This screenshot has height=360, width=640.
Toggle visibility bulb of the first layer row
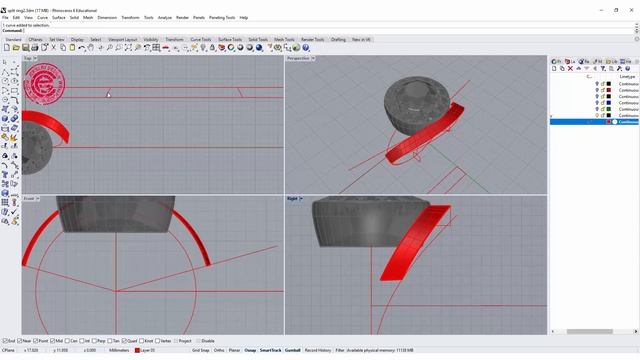coord(597,84)
